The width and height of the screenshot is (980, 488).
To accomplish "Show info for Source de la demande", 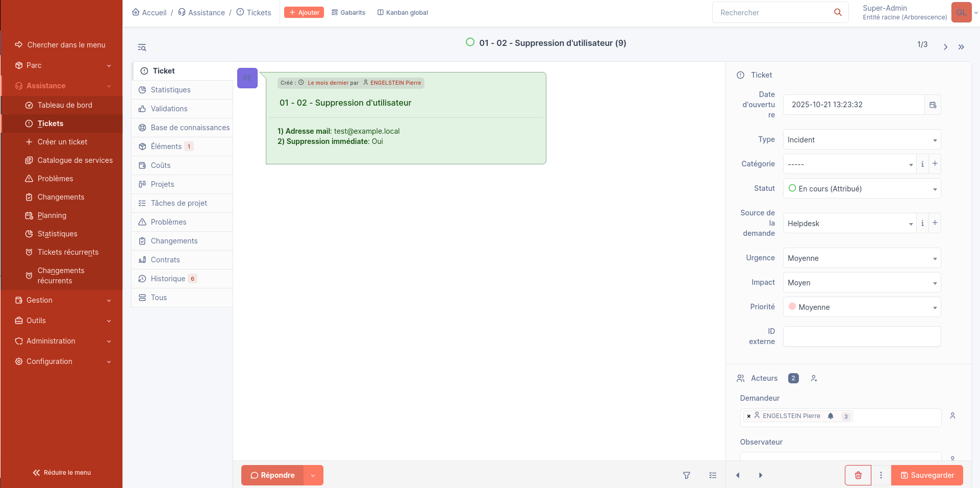I will coord(922,223).
